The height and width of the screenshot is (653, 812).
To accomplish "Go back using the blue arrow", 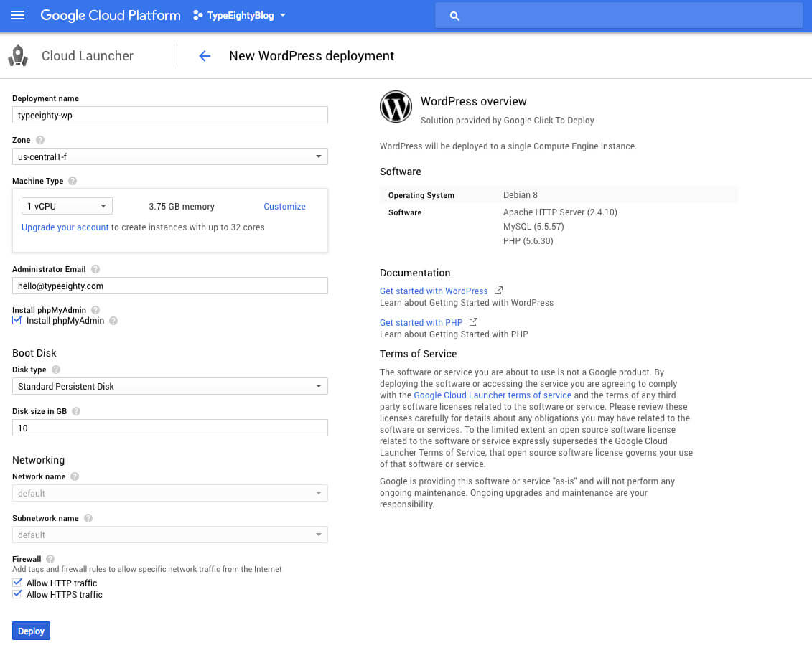I will [205, 56].
